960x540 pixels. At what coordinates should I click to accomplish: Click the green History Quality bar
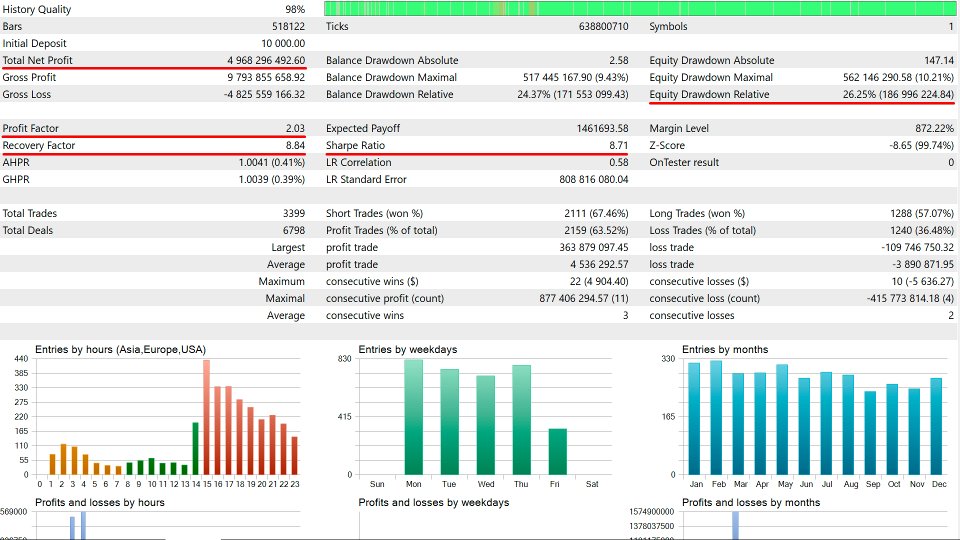click(x=640, y=9)
